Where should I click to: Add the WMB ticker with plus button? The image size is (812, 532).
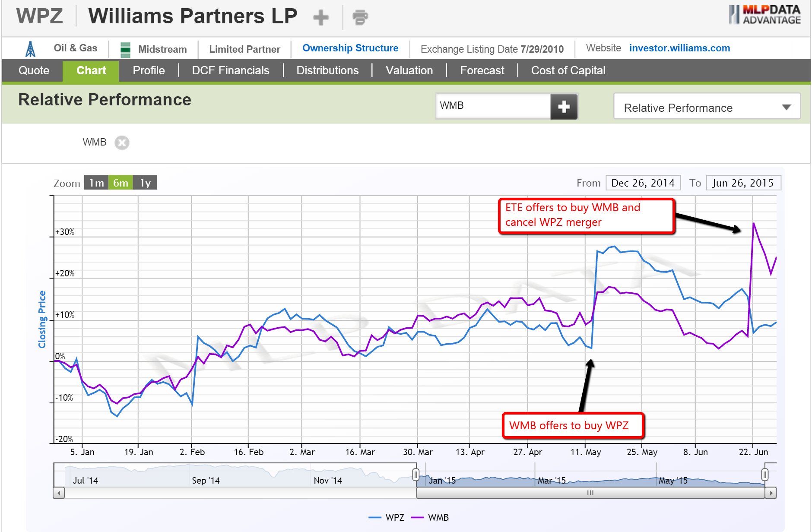click(564, 106)
